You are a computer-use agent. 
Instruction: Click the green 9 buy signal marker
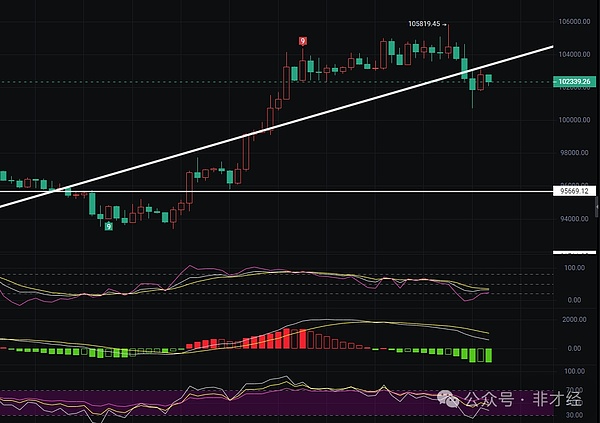pyautogui.click(x=108, y=226)
